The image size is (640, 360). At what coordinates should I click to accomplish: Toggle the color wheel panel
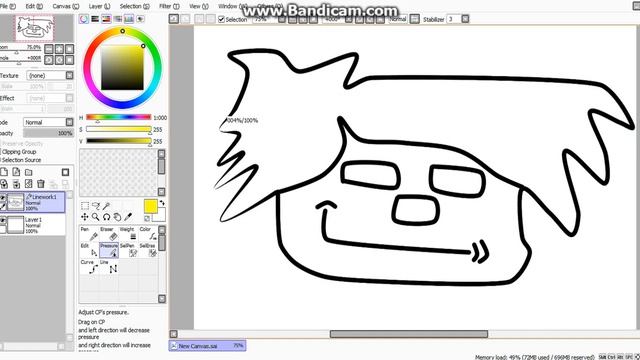click(x=84, y=19)
